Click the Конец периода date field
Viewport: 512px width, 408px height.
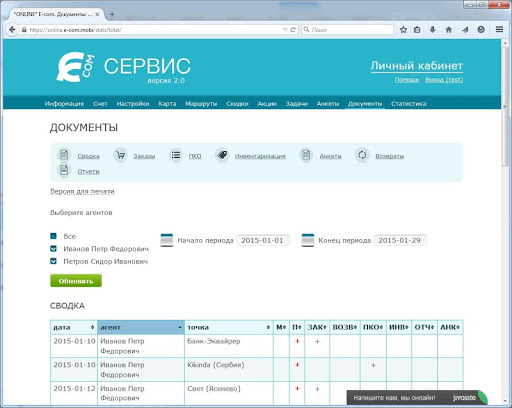click(400, 240)
